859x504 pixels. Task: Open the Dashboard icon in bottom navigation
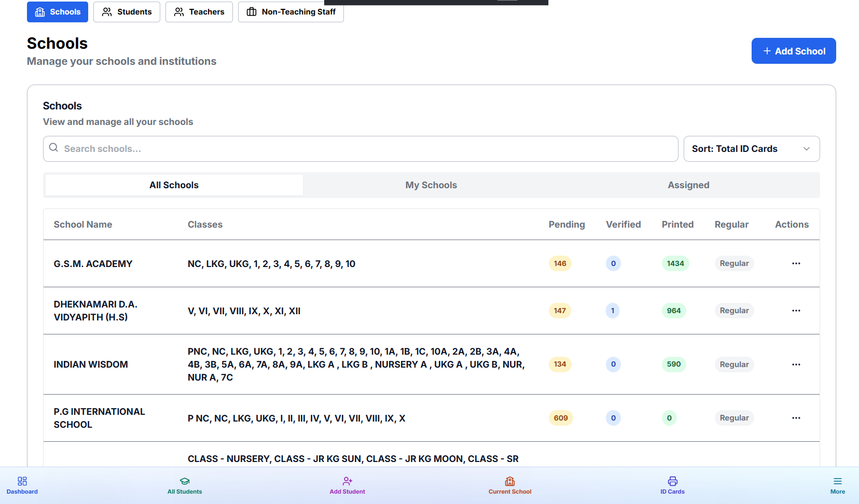pyautogui.click(x=22, y=481)
